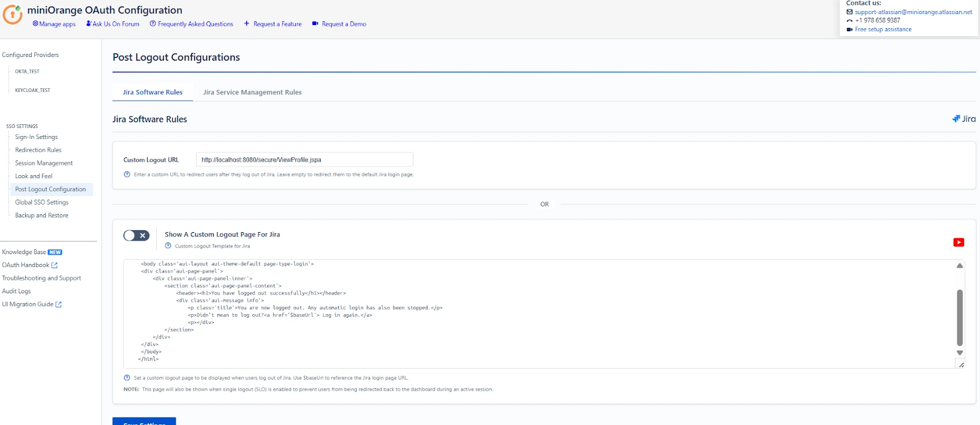Image resolution: width=980 pixels, height=425 pixels.
Task: Click the miniOrange logo icon
Action: click(x=12, y=14)
